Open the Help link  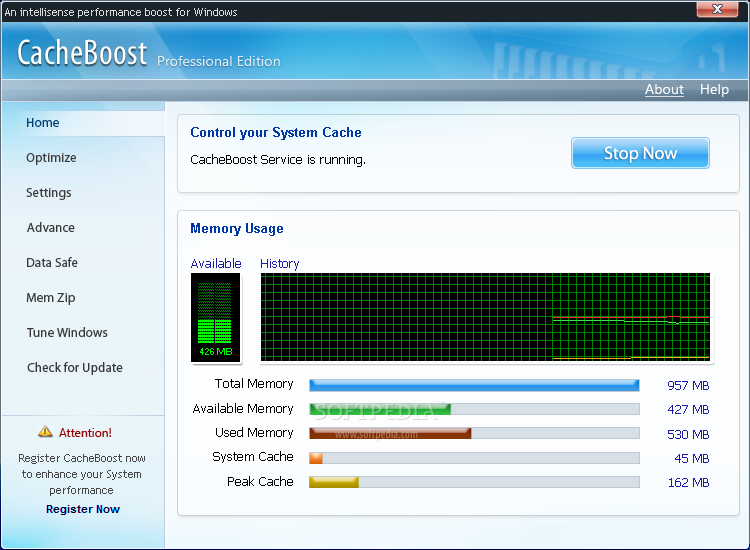714,89
